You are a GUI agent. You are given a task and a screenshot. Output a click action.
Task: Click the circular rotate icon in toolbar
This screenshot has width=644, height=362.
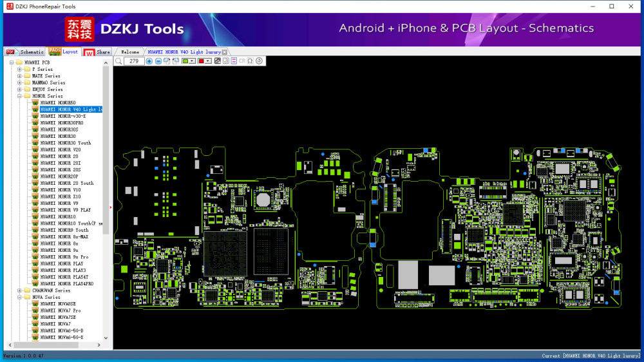click(x=259, y=61)
